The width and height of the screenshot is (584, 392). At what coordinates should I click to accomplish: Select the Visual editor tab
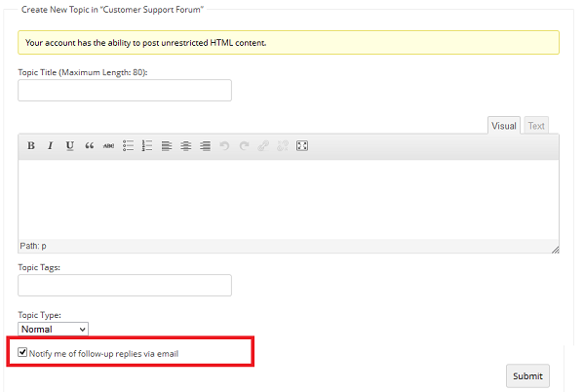504,126
